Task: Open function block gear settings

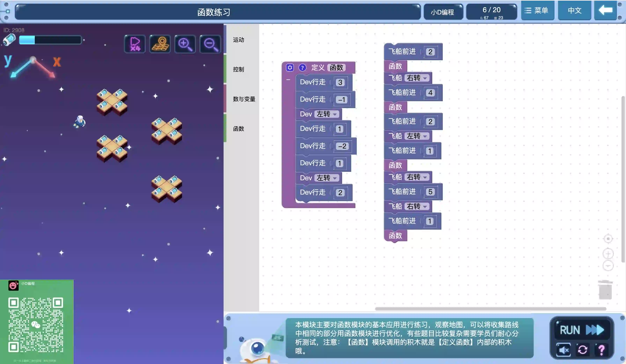Action: pos(290,68)
